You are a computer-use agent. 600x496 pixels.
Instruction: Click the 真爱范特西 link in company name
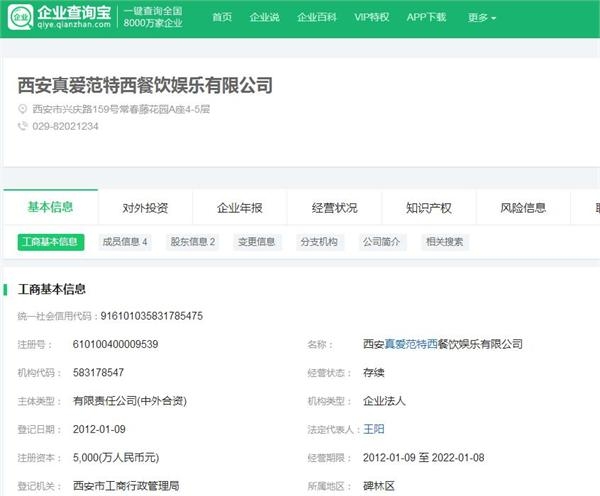click(x=411, y=344)
